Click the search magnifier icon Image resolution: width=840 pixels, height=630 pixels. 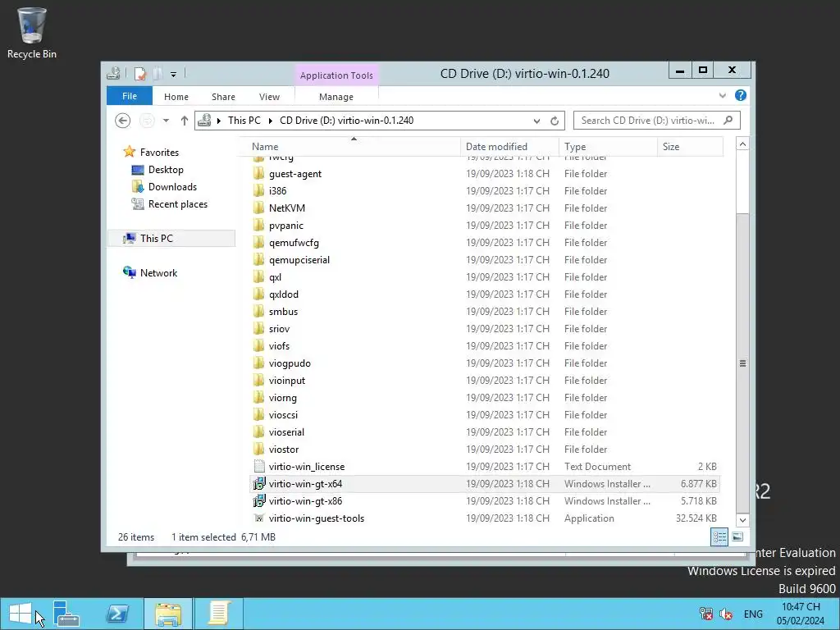(728, 120)
